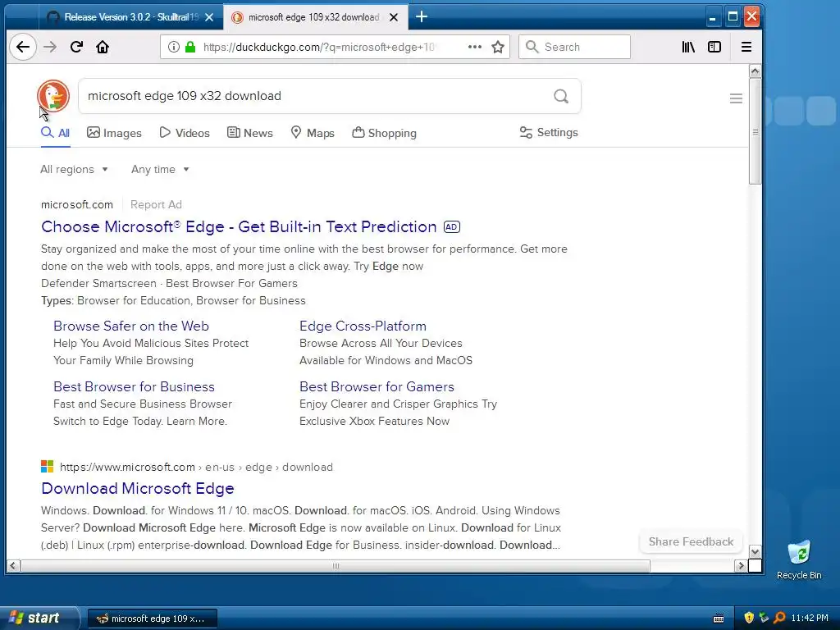Open Best Browser for Business link
The width and height of the screenshot is (840, 630).
134,387
